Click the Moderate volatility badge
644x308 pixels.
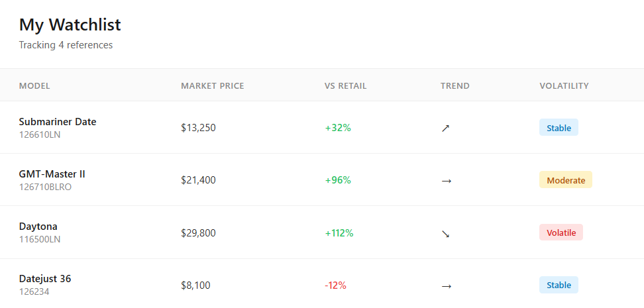pos(566,180)
